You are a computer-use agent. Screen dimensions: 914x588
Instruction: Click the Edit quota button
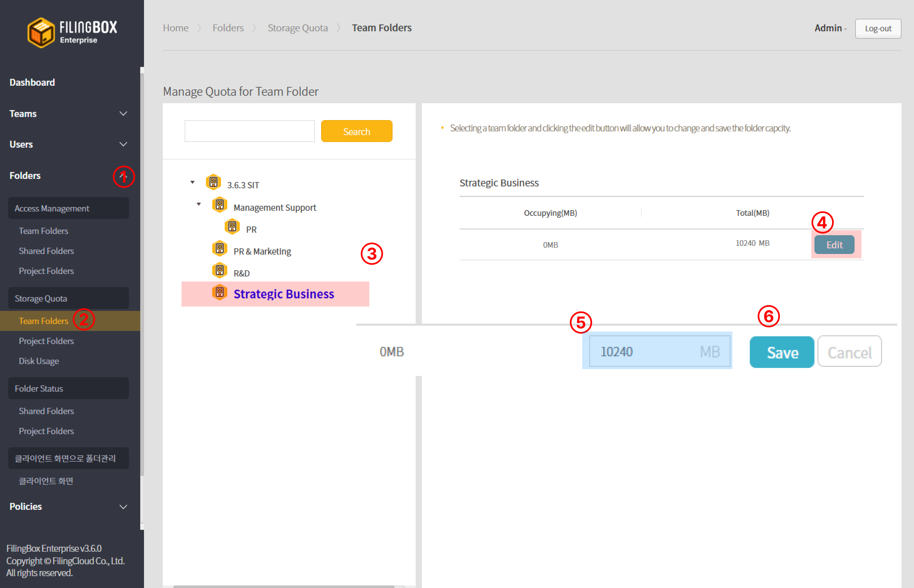click(834, 245)
